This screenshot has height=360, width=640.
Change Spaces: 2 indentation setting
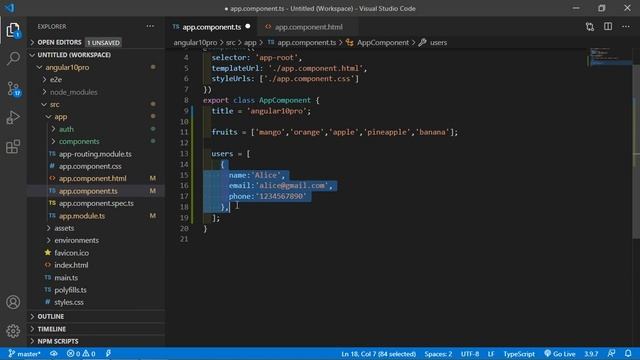(438, 354)
